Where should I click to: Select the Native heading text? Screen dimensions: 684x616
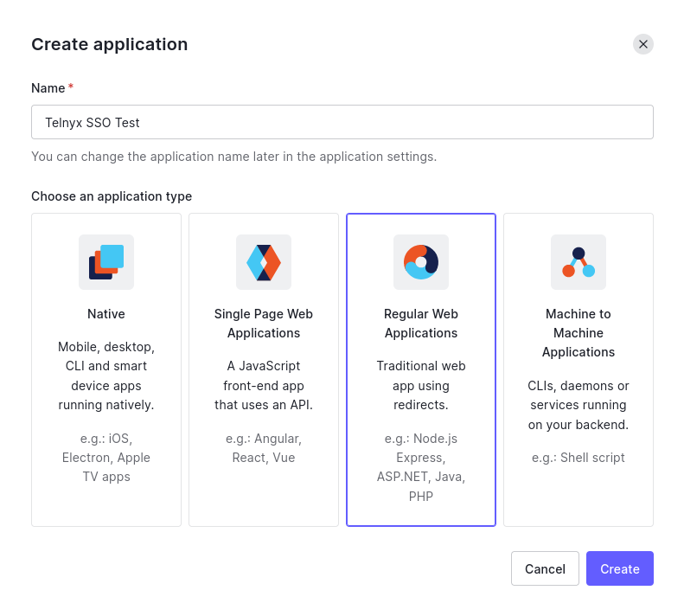tap(106, 314)
